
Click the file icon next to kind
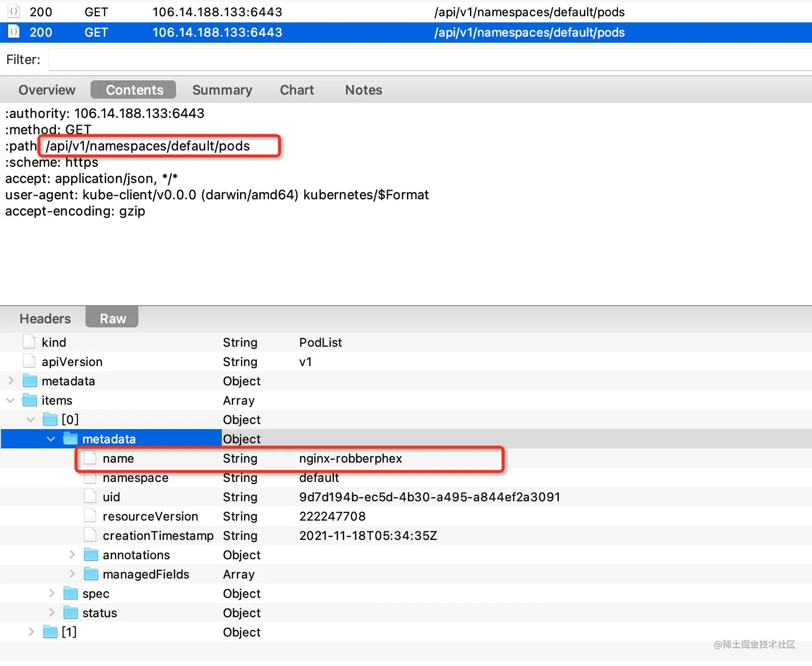click(30, 342)
